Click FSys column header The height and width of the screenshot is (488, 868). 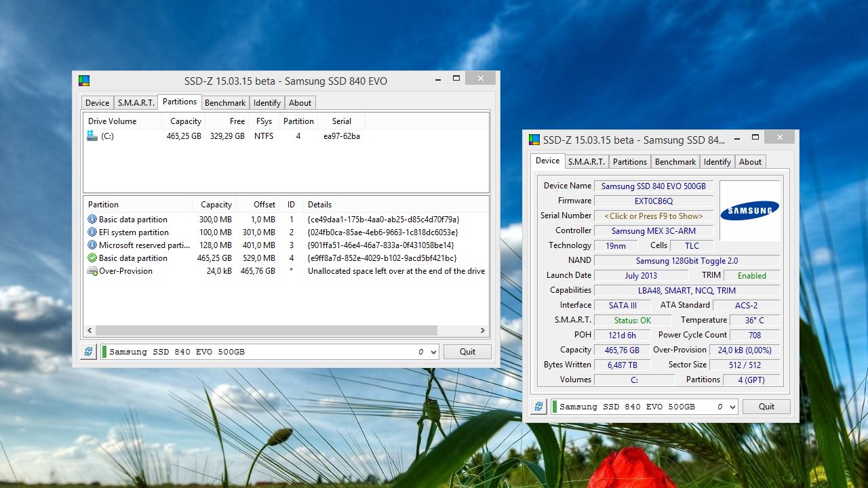click(264, 121)
